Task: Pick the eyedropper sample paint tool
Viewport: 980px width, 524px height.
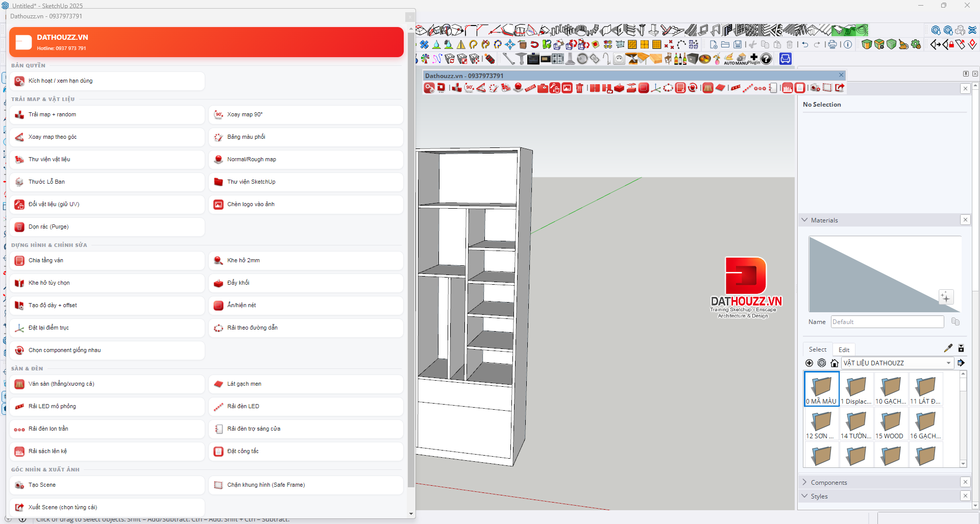Action: coord(948,348)
